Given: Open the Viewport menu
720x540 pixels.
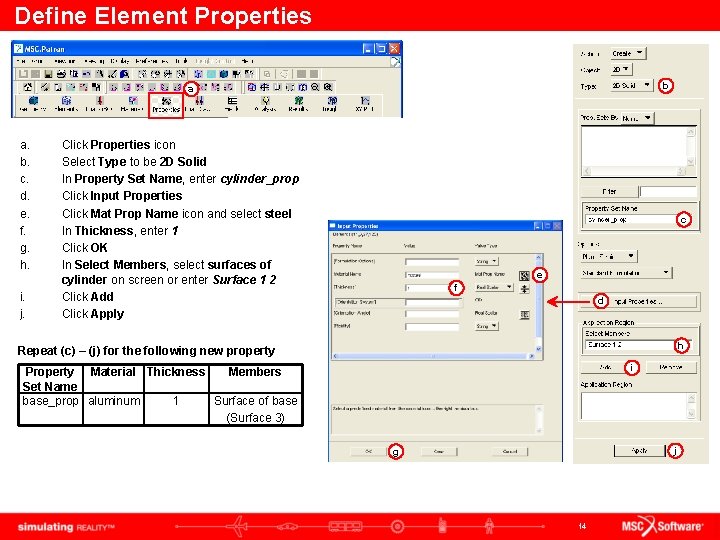Looking at the screenshot, I should (x=64, y=61).
